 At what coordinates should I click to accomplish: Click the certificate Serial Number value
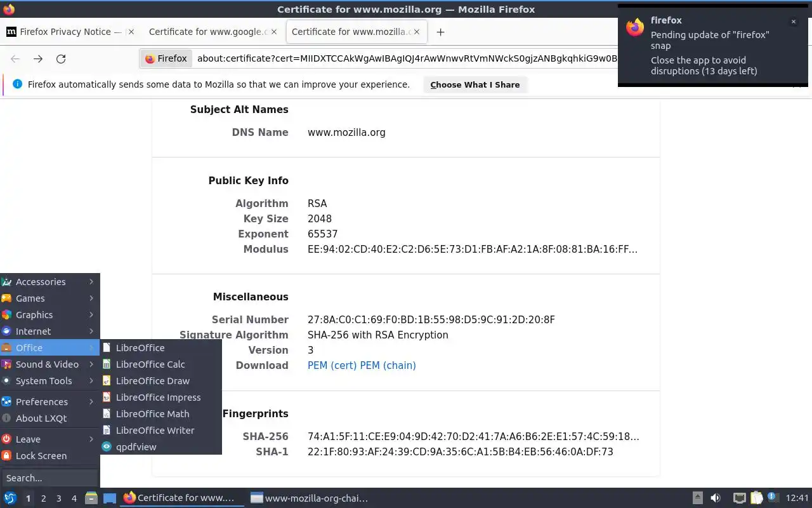(431, 320)
